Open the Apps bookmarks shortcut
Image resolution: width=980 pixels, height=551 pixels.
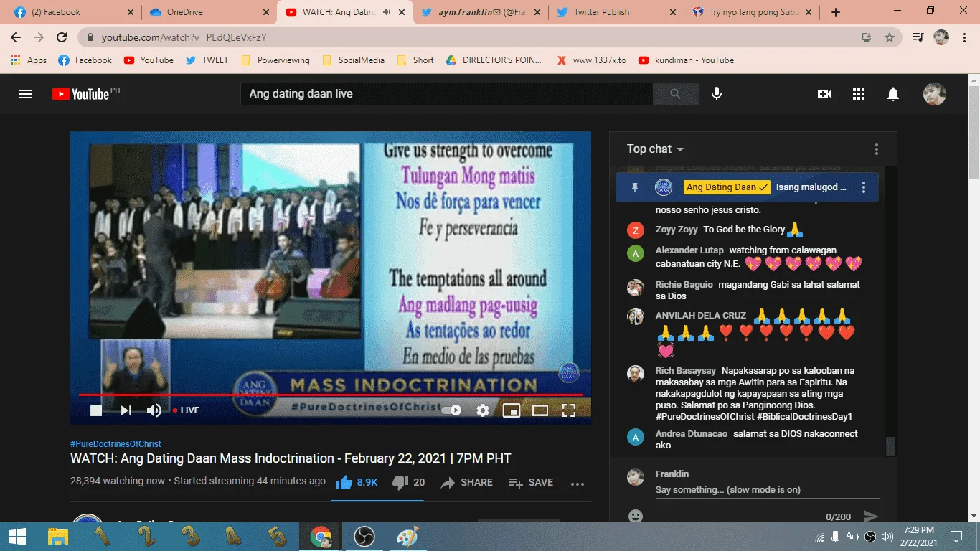pos(29,60)
